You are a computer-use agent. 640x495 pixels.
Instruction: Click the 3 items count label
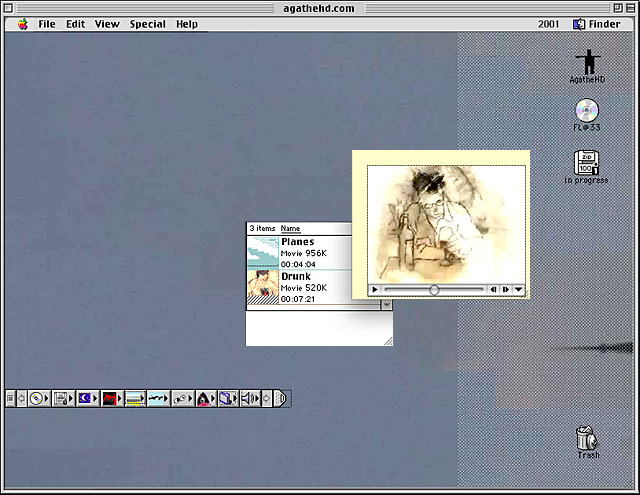[262, 229]
